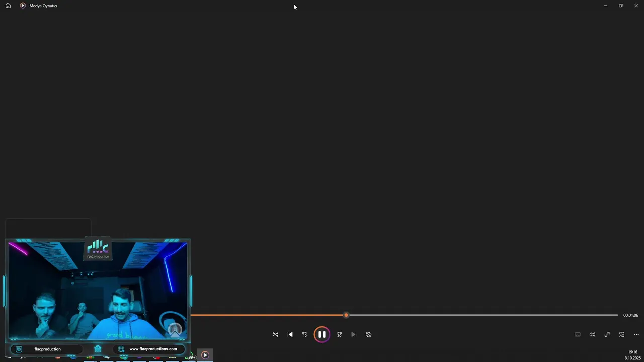Go to the previous track
Screen dimensions: 644x362
pos(290,334)
